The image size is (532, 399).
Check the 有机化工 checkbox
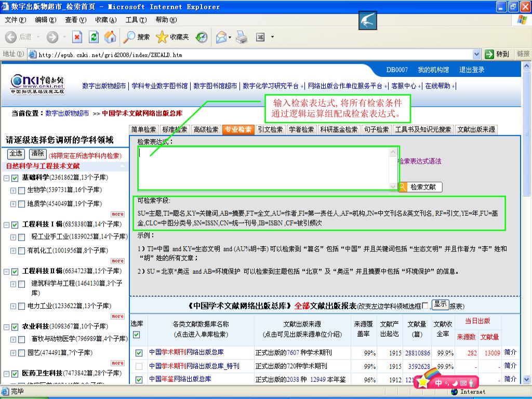click(21, 251)
